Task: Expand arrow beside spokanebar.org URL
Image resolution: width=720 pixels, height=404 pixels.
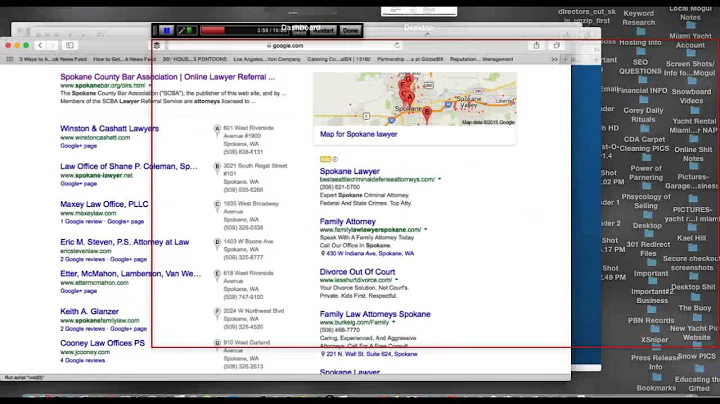Action: tap(150, 85)
